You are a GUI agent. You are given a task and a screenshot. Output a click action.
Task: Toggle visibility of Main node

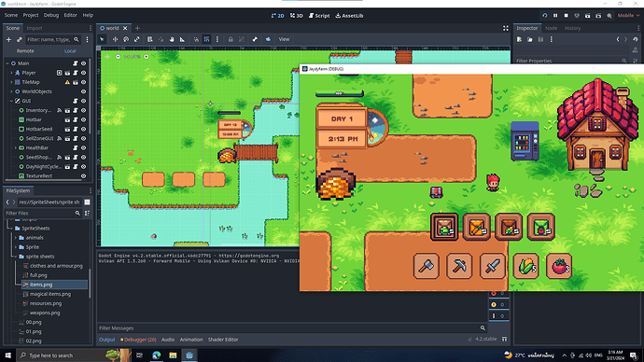[83, 63]
